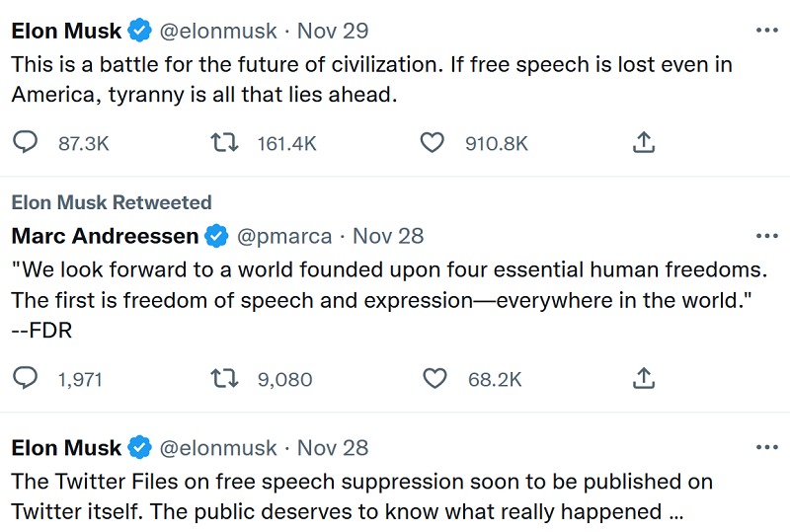Viewport: 790px width, 532px height.
Task: Open more options on Nov 29 tweet
Action: [766, 31]
